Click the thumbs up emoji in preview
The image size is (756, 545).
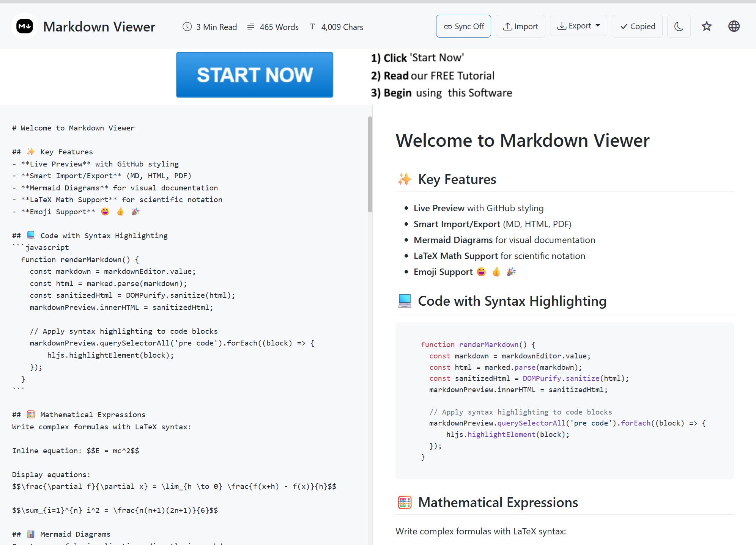click(x=496, y=272)
